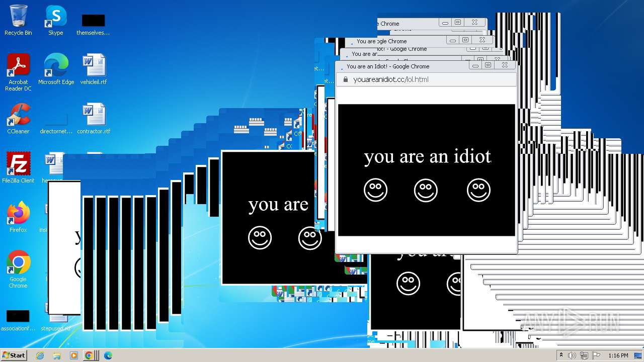644x362 pixels.
Task: Maximize the front window with the address bar
Action: tap(488, 65)
